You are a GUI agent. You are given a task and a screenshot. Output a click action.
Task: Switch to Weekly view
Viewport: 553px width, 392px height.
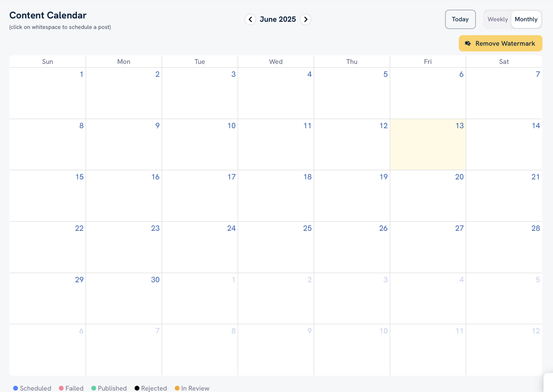tap(497, 19)
